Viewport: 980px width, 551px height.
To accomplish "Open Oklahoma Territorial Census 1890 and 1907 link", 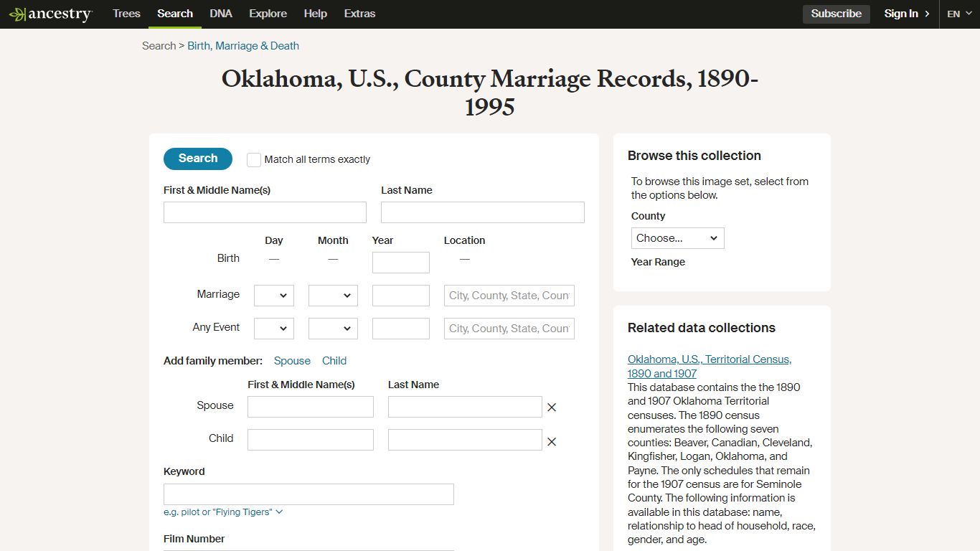I will point(710,366).
